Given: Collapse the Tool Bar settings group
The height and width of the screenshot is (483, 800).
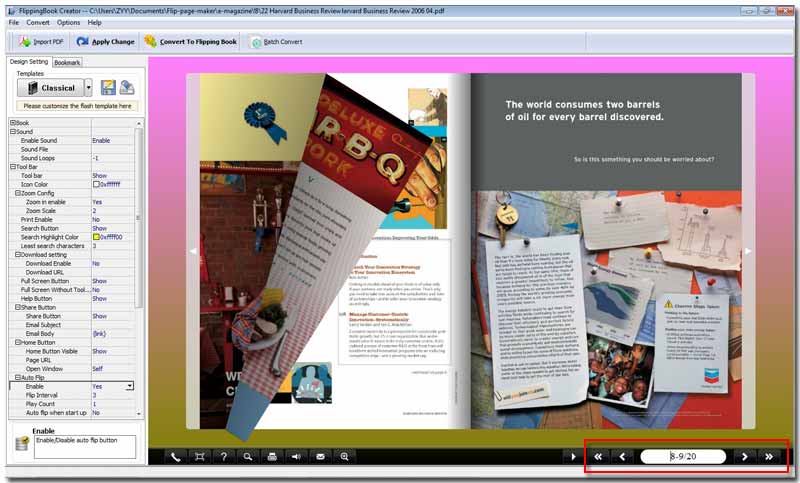Looking at the screenshot, I should [x=12, y=167].
